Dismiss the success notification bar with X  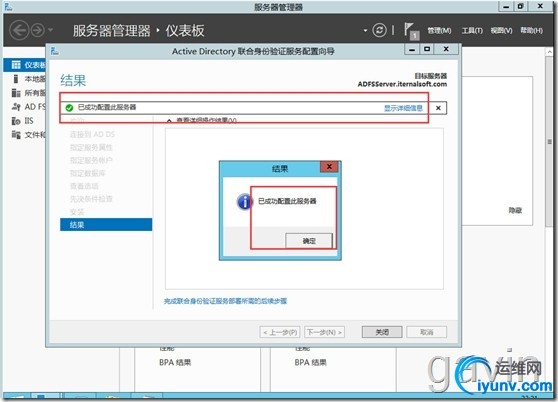438,108
